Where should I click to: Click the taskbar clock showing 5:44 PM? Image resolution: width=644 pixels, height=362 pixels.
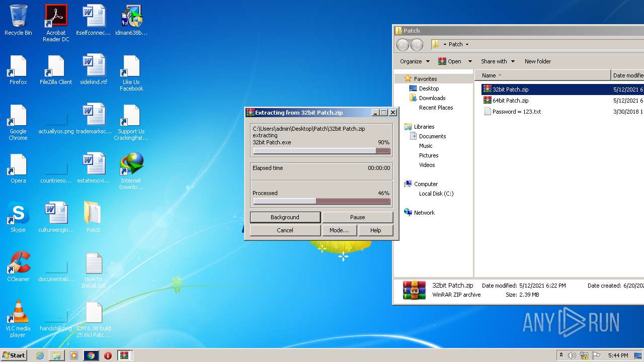coord(618,355)
